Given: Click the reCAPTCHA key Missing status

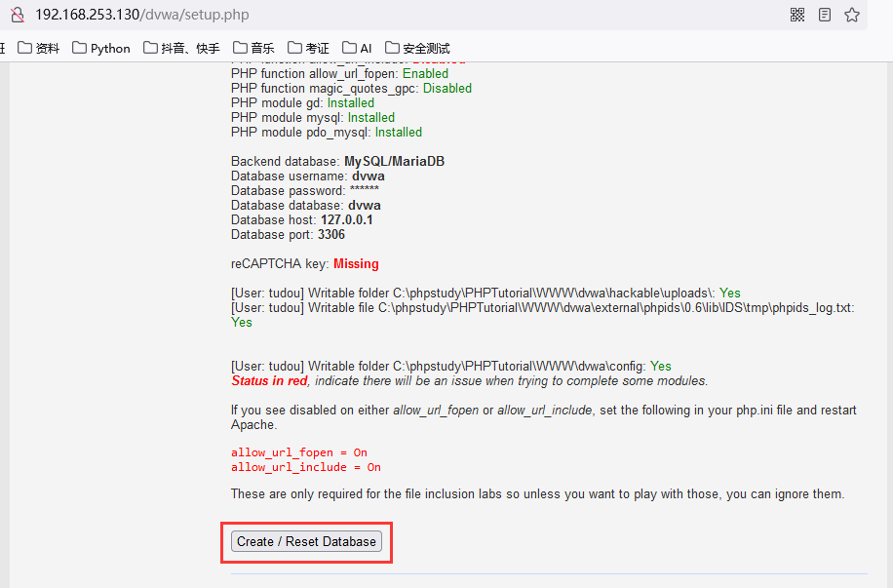Looking at the screenshot, I should coord(356,264).
